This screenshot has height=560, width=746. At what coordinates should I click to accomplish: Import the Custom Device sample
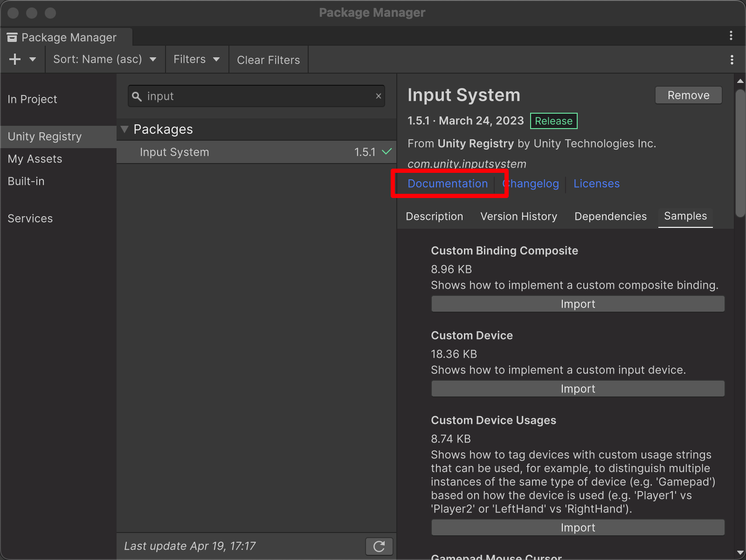578,389
